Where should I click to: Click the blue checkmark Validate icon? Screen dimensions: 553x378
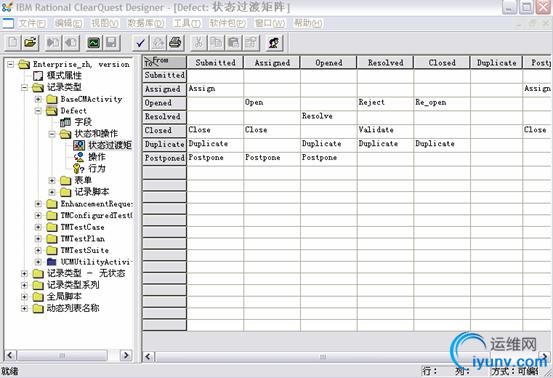[x=140, y=43]
